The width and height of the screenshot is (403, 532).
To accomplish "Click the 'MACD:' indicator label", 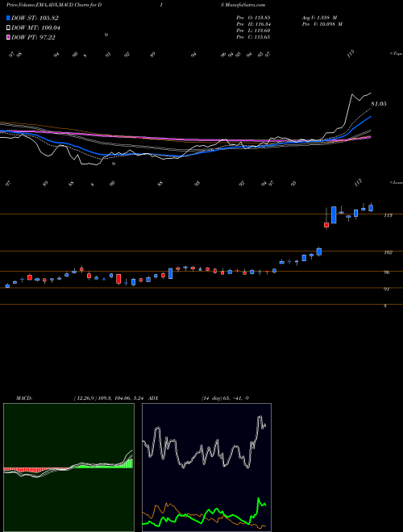I will pyautogui.click(x=24, y=398).
